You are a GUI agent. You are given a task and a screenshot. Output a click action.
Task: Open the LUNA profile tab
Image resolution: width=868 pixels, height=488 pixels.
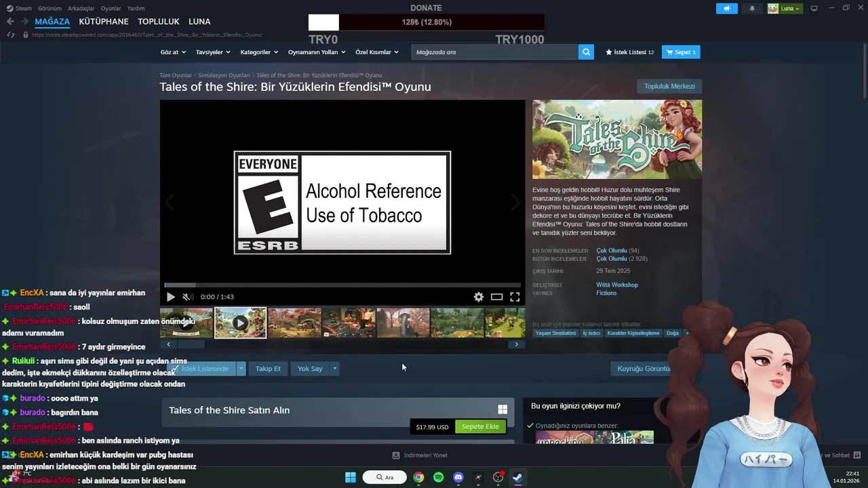[x=199, y=22]
